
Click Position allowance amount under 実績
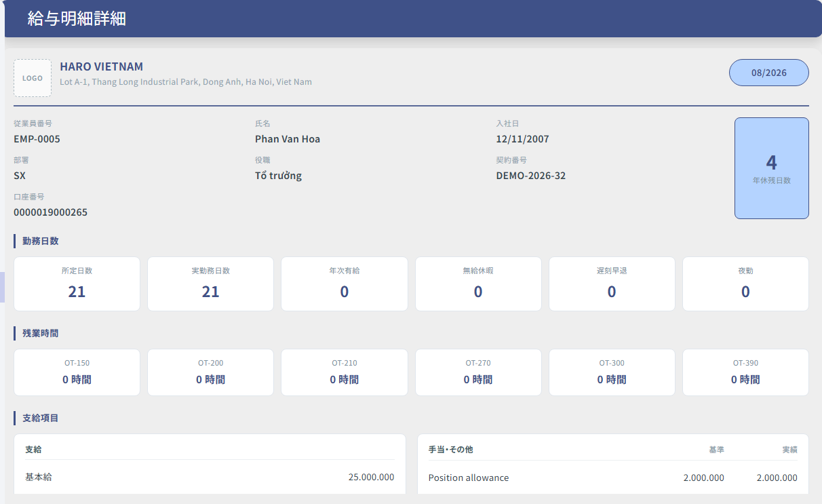(777, 478)
